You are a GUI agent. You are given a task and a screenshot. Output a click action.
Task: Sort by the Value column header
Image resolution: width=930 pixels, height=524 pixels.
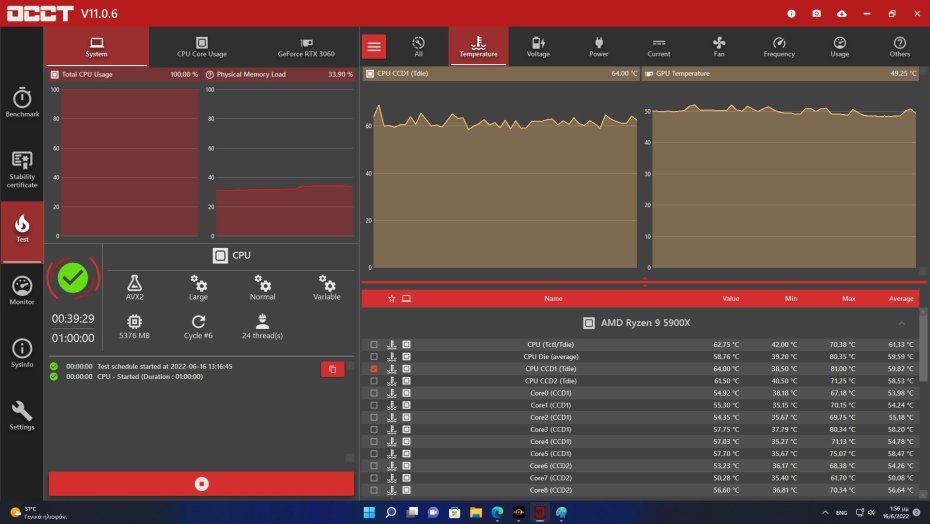pos(730,298)
